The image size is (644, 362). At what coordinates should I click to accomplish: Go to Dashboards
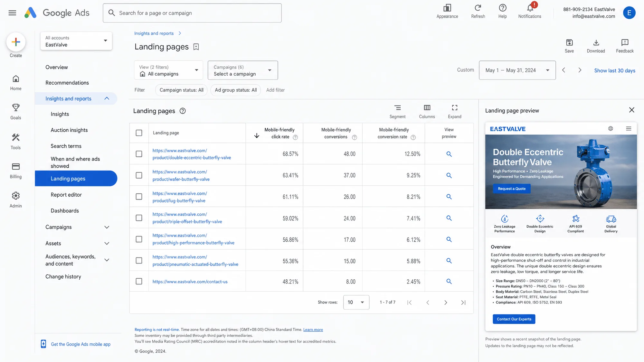[x=65, y=211]
